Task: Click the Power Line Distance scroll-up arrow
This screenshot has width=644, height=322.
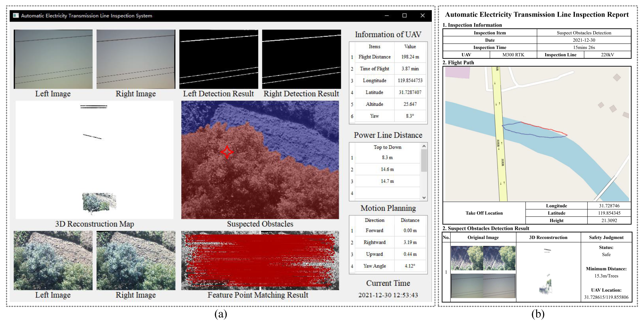Action: point(424,146)
